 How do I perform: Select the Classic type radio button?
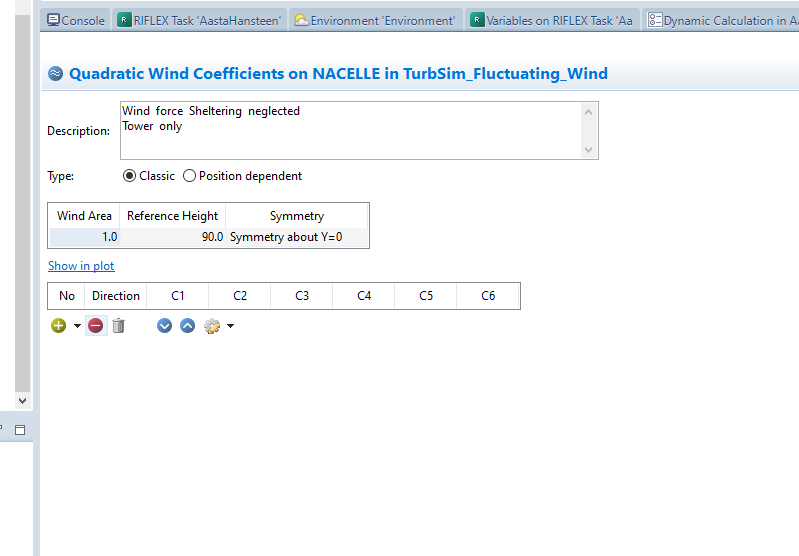[130, 176]
